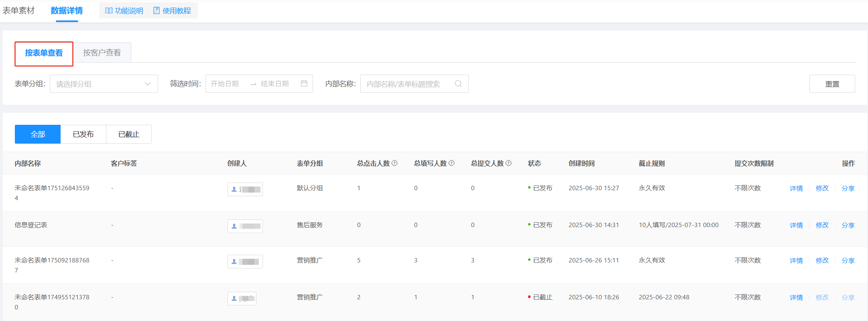Viewport: 868px width, 321px height.
Task: Click the 2025-06-26 15:11 creation time
Action: [594, 260]
